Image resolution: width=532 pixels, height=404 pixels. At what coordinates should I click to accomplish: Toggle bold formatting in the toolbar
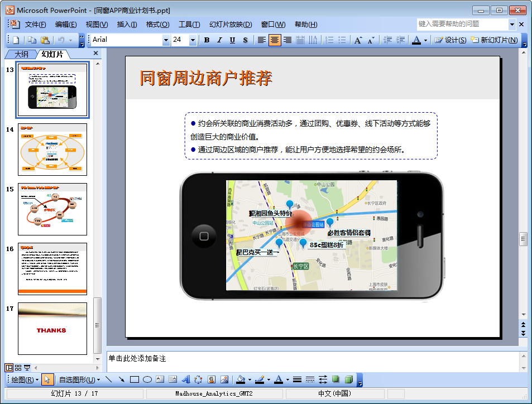coord(207,40)
